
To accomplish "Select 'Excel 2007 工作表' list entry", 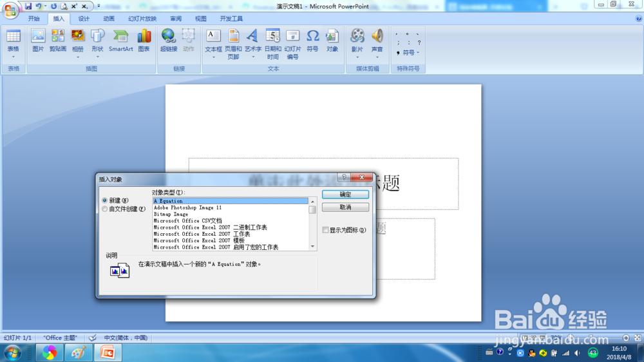I will 231,234.
